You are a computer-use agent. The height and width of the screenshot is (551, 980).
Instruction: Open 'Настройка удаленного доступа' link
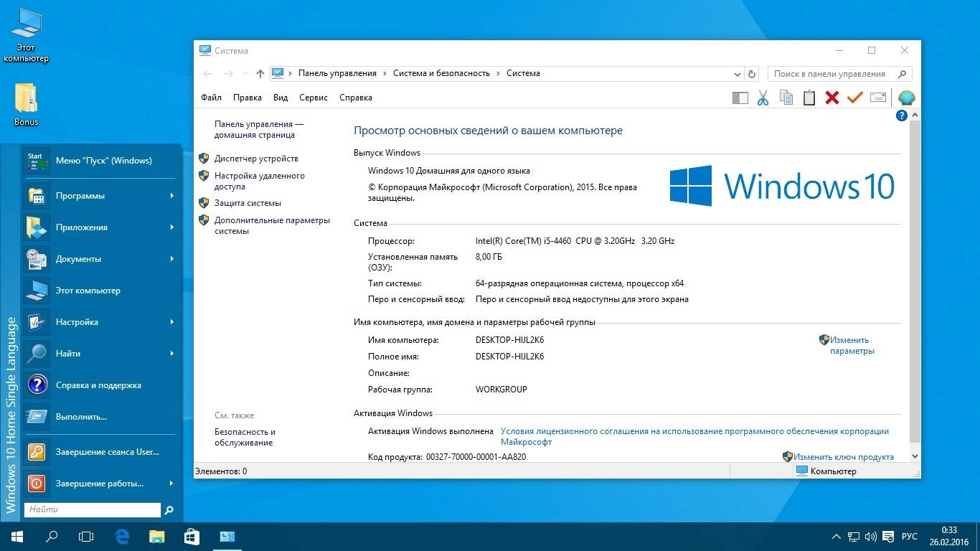pyautogui.click(x=260, y=181)
